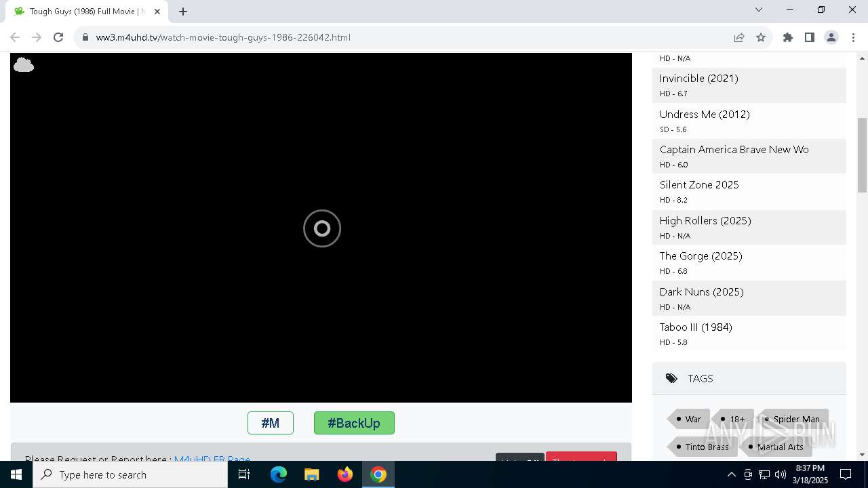Viewport: 868px width, 488px height.
Task: Open a new browser tab
Action: coord(183,12)
